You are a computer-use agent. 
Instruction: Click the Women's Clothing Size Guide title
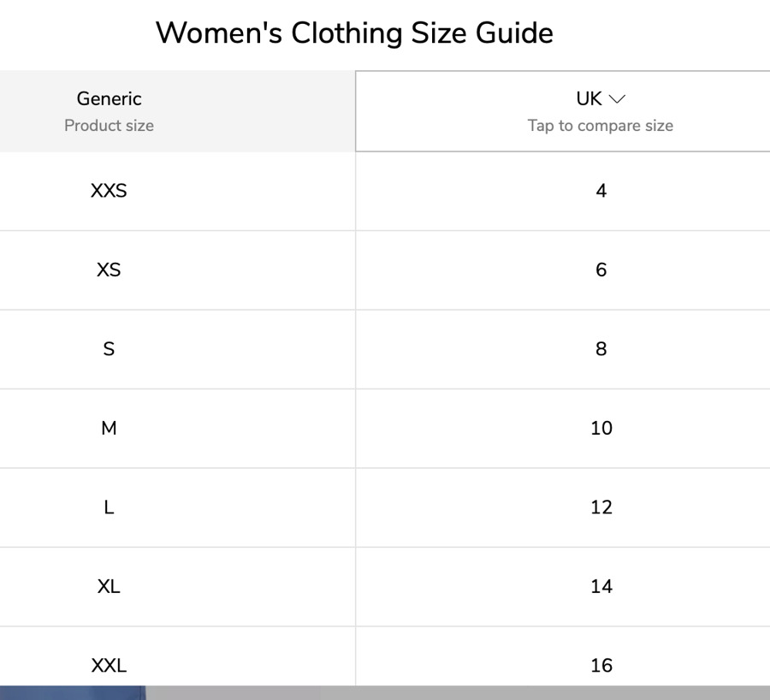click(x=354, y=33)
